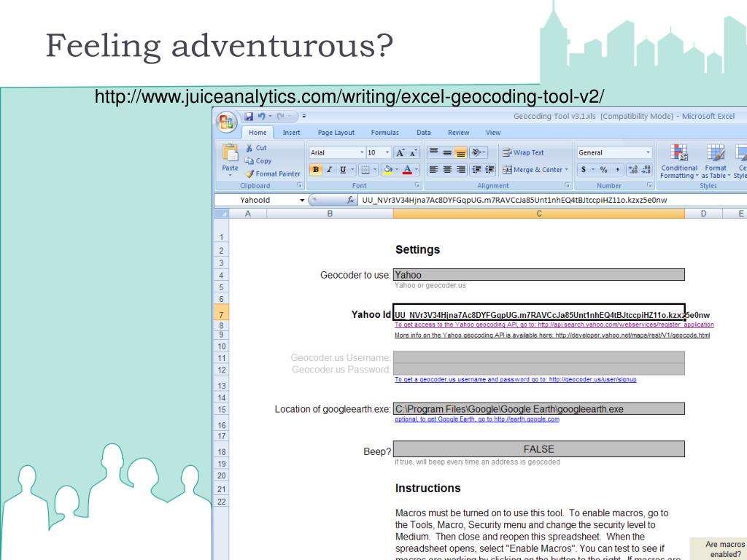The image size is (747, 560).
Task: Open the Office button menu
Action: pos(227,122)
